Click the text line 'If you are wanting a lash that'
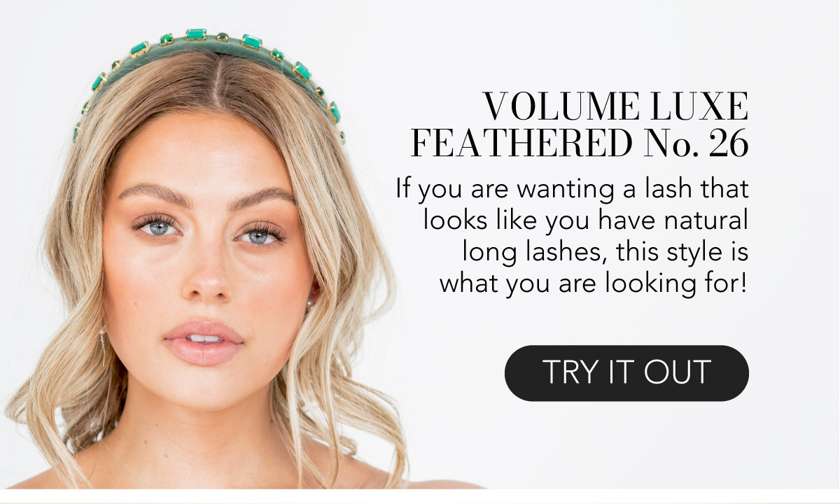This screenshot has width=840, height=504. (573, 189)
